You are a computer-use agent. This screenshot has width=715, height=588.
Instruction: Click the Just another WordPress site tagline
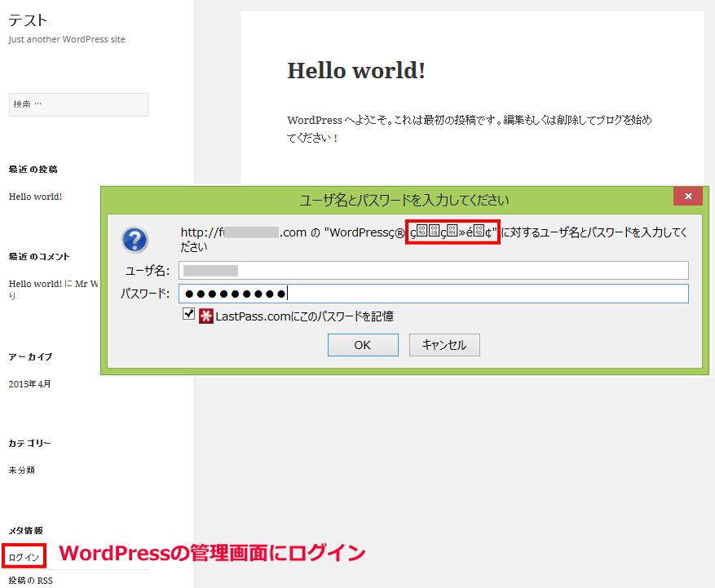coord(67,39)
